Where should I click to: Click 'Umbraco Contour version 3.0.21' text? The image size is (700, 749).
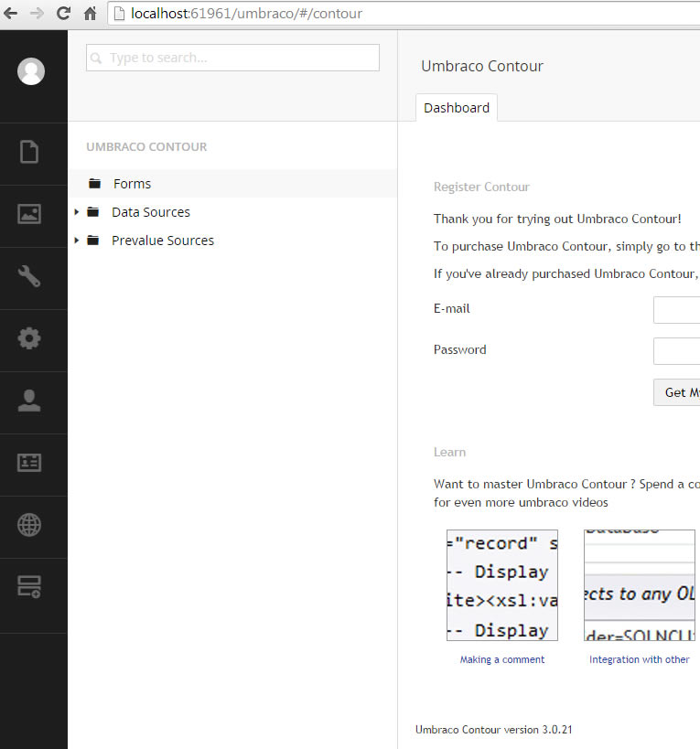tap(493, 730)
